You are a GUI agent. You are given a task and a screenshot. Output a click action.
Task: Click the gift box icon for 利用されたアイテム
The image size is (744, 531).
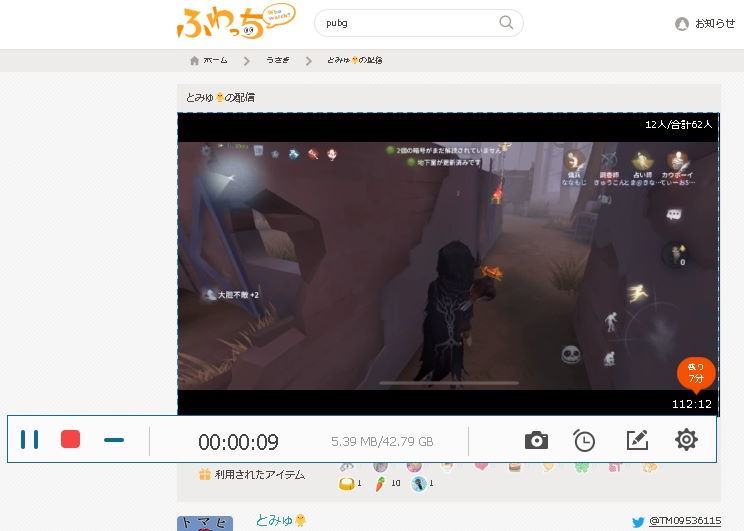tap(205, 474)
